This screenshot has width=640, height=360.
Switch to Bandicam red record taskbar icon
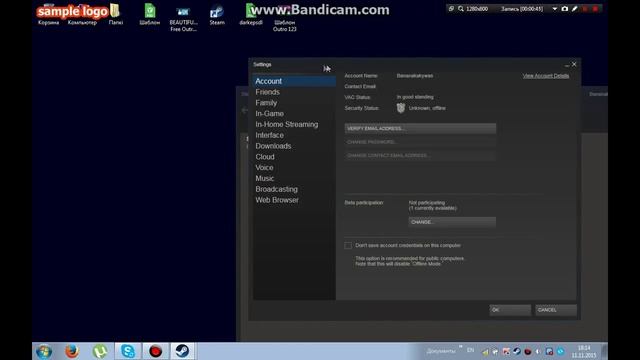pyautogui.click(x=155, y=351)
